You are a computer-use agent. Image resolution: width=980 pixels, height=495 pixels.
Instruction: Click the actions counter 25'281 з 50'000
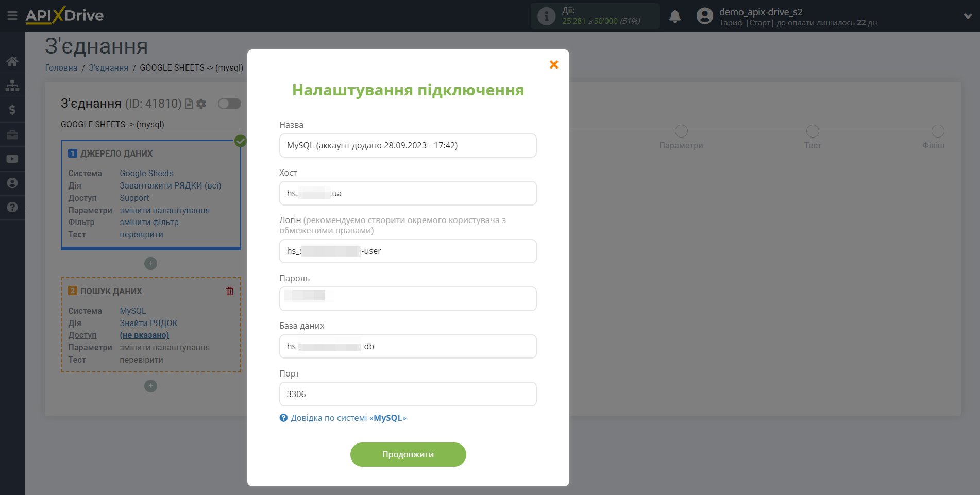(x=601, y=21)
